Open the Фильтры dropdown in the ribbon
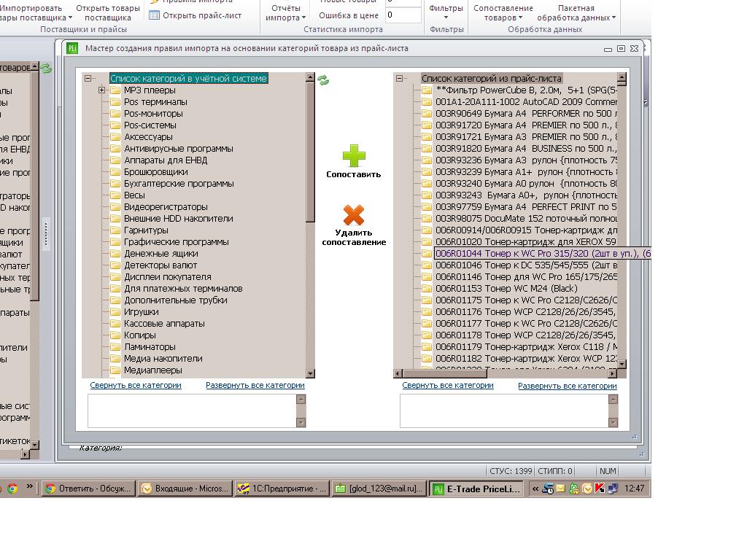This screenshot has width=747, height=560. click(446, 17)
